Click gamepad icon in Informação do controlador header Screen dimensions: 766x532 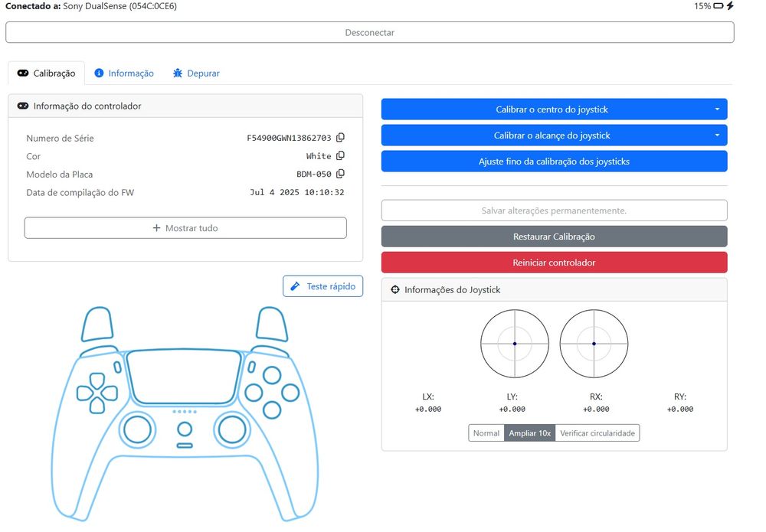[23, 106]
